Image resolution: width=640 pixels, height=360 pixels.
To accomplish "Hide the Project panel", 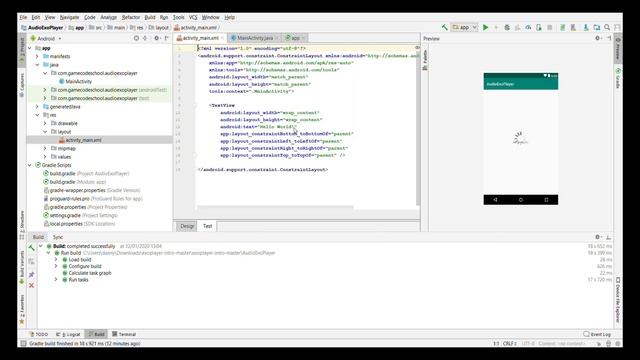I will [167, 38].
